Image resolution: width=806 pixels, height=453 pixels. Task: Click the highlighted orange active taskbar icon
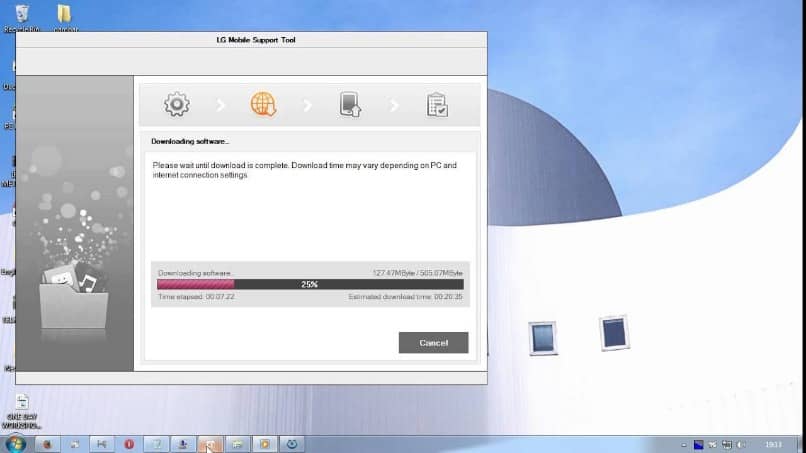pyautogui.click(x=210, y=444)
